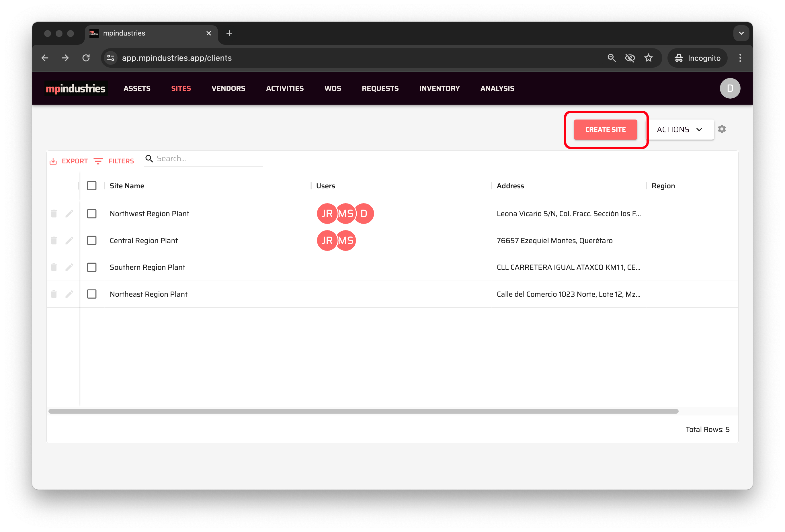The image size is (785, 532).
Task: Click the Export download icon
Action: pos(53,161)
